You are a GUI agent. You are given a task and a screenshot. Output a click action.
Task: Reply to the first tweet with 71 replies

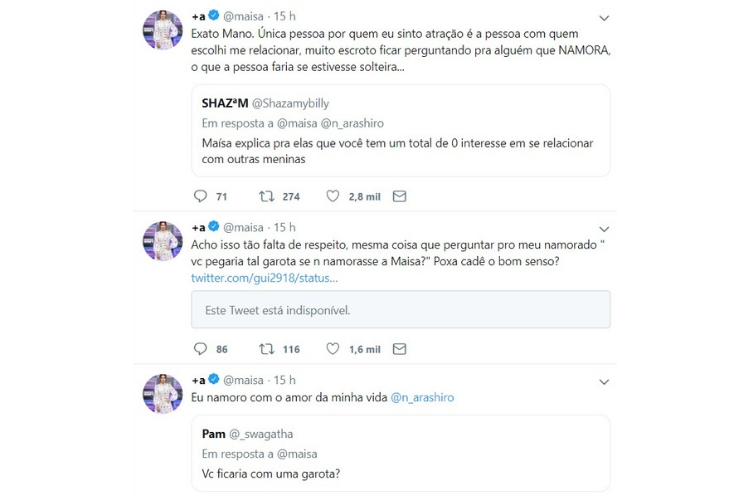(200, 196)
